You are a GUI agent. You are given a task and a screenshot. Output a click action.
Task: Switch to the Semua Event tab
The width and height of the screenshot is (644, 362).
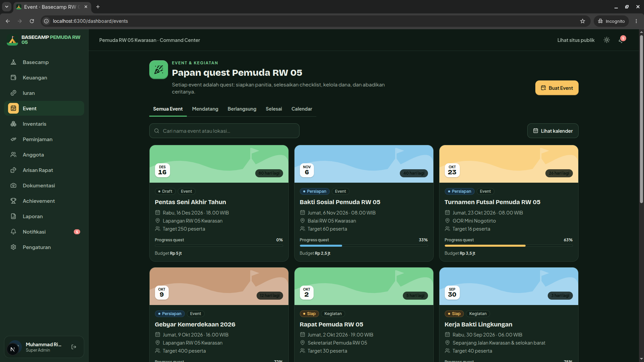168,109
